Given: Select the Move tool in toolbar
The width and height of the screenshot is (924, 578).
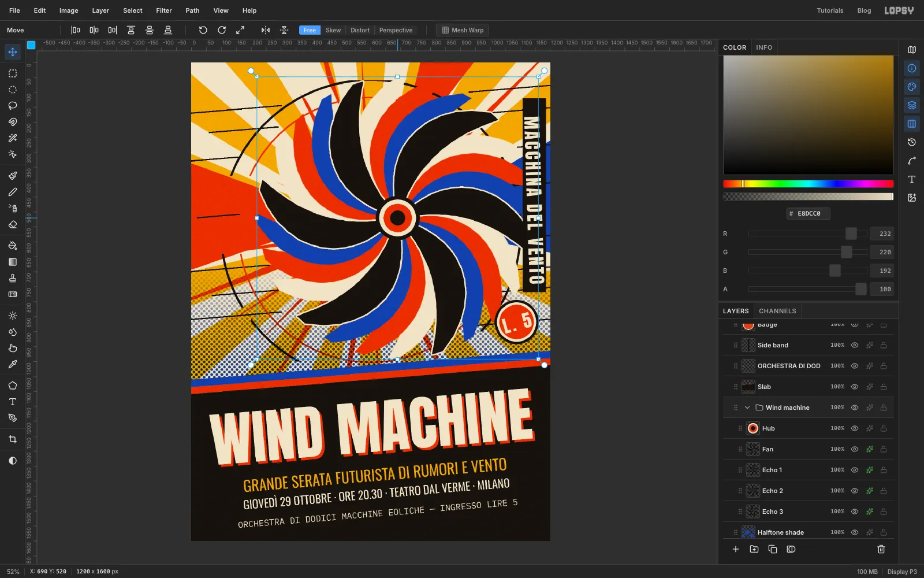Looking at the screenshot, I should click(13, 52).
